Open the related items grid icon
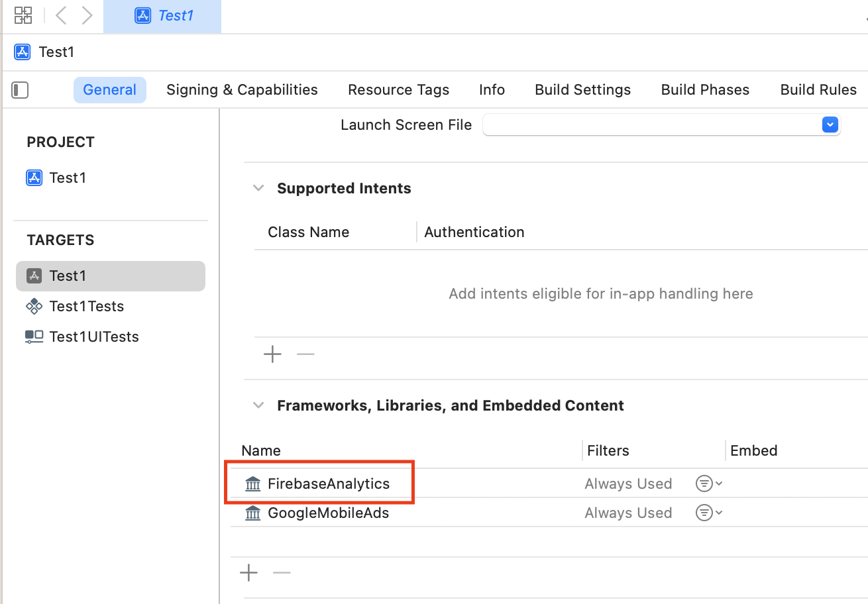The width and height of the screenshot is (868, 604). point(23,15)
